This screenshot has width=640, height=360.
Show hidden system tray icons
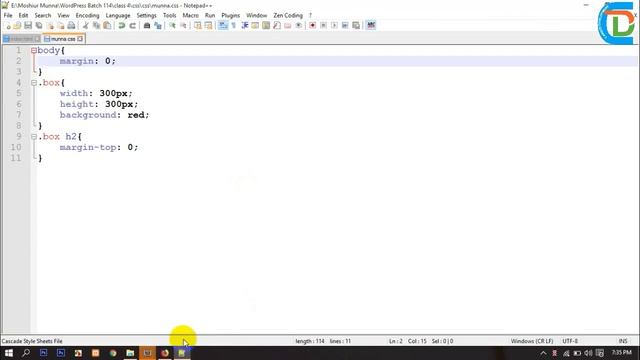[x=543, y=353]
